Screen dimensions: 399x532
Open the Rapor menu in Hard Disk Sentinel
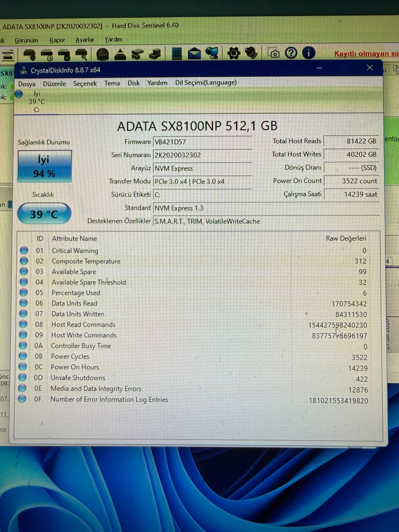57,40
